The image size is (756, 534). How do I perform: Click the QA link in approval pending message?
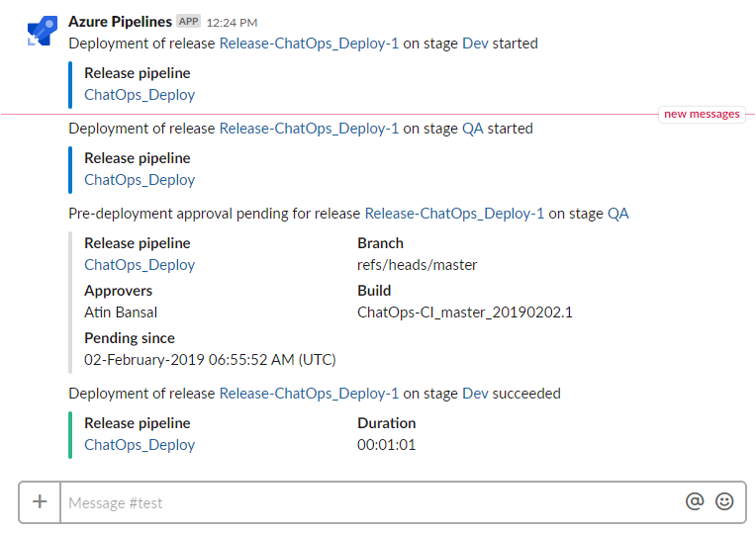618,214
